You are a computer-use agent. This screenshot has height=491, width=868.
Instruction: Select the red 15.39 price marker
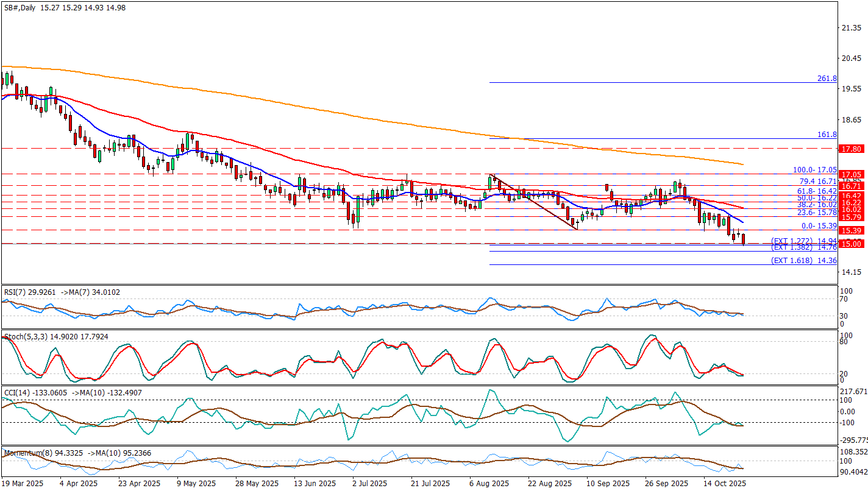click(x=850, y=231)
